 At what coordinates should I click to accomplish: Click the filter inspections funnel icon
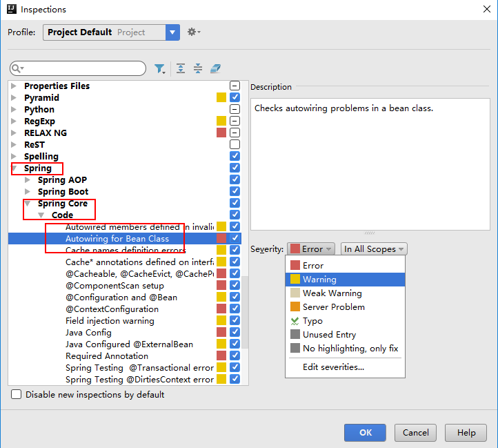pyautogui.click(x=160, y=68)
